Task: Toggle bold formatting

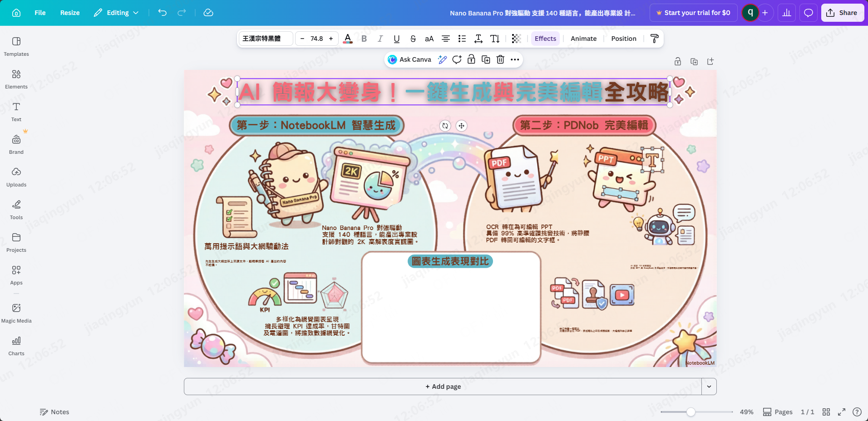Action: coord(364,39)
